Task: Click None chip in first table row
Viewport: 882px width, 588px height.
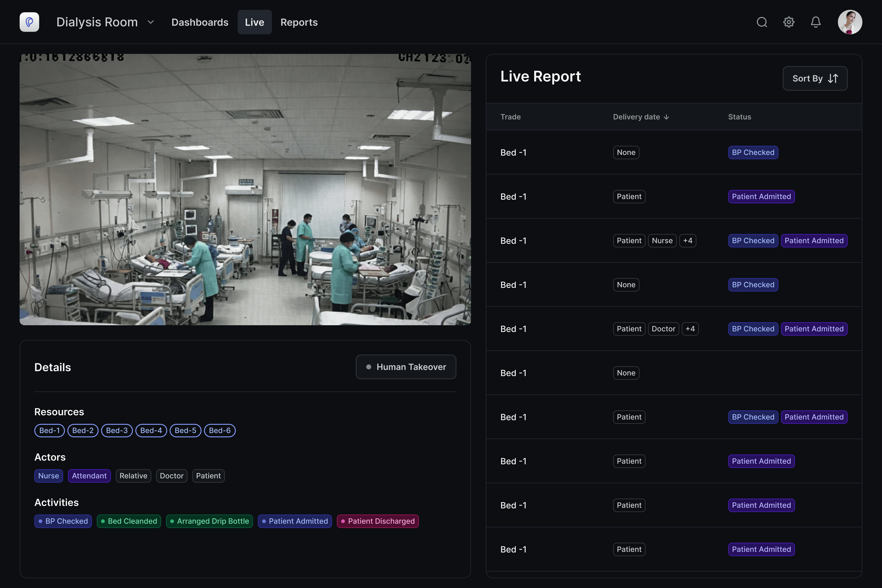Action: click(x=626, y=153)
